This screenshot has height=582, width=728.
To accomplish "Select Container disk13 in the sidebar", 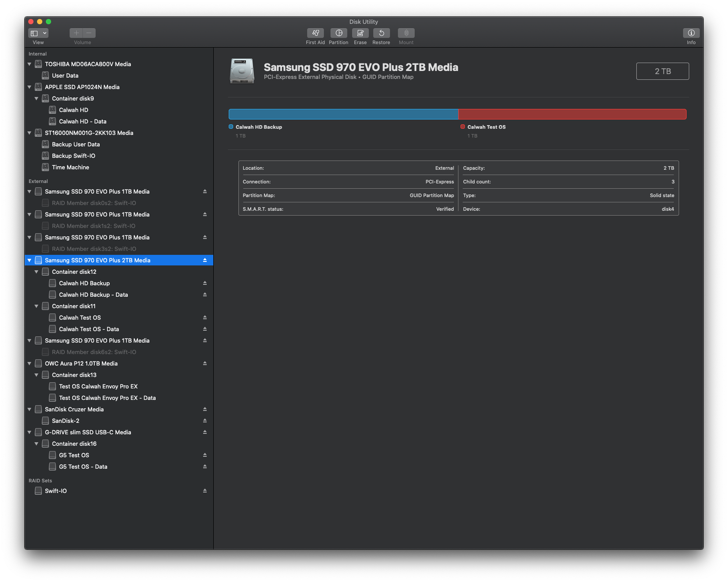I will pyautogui.click(x=119, y=375).
